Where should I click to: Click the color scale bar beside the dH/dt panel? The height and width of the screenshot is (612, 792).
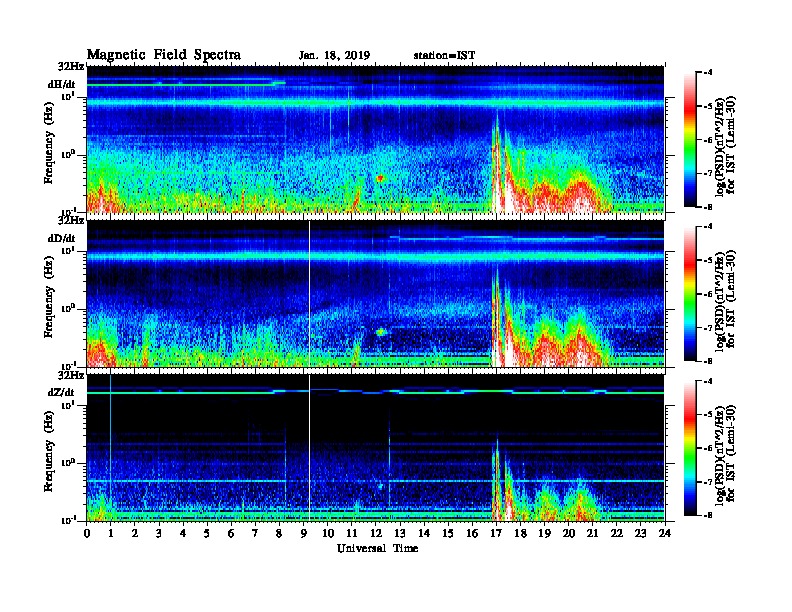[689, 139]
